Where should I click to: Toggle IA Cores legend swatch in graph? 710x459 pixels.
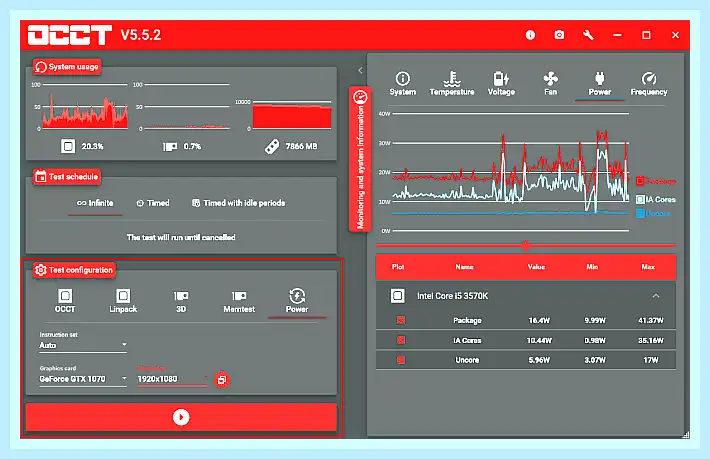coord(640,199)
